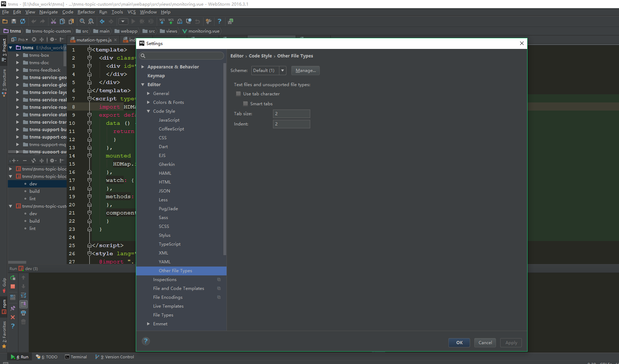
Task: Expand Colors & Fonts settings node
Action: (148, 102)
